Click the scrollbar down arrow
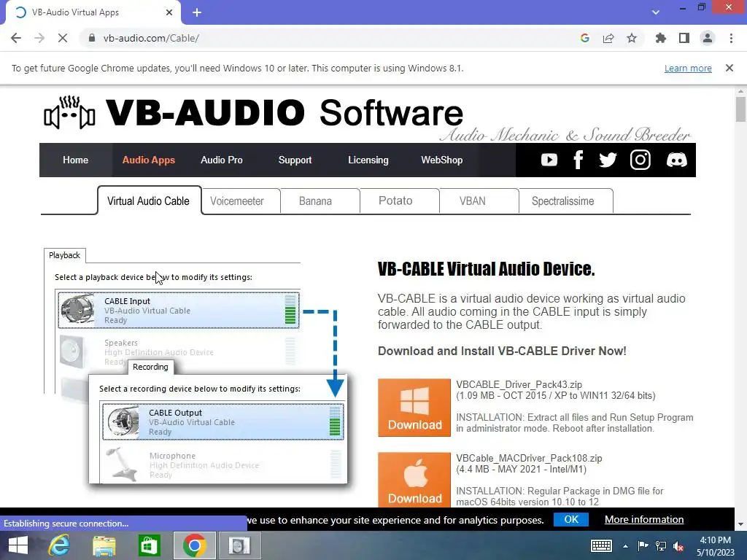747x560 pixels. [x=740, y=524]
